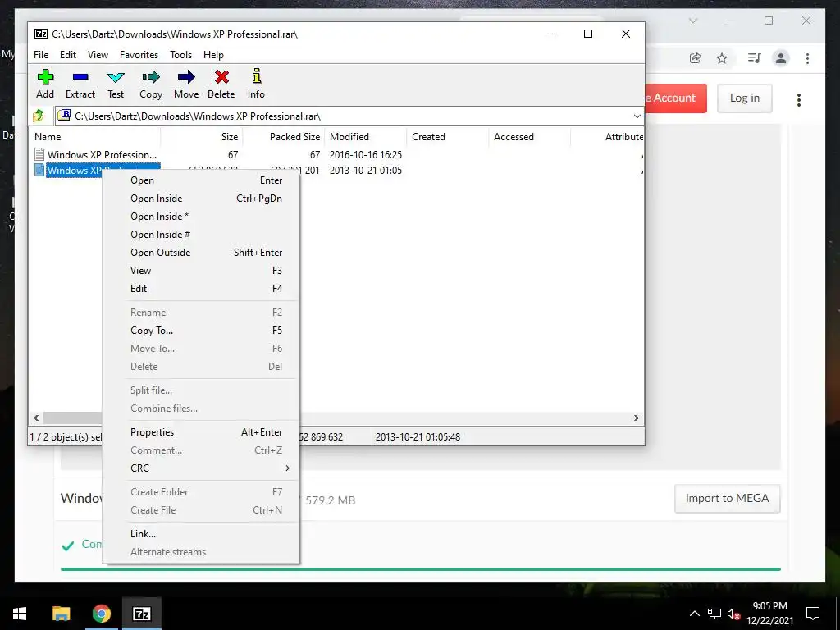Click the 7z title bar icon
Screen dimensions: 840x630
[41, 34]
